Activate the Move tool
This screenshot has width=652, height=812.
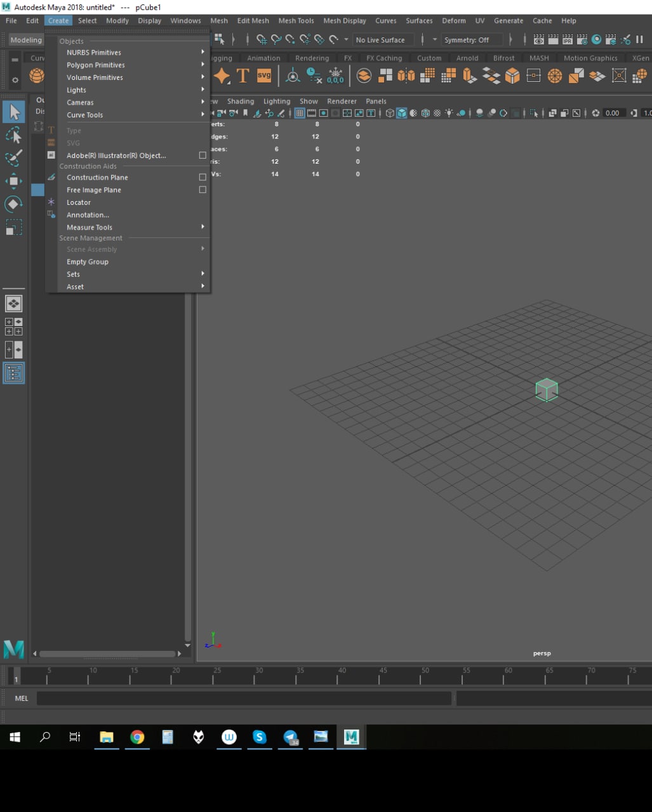(13, 181)
